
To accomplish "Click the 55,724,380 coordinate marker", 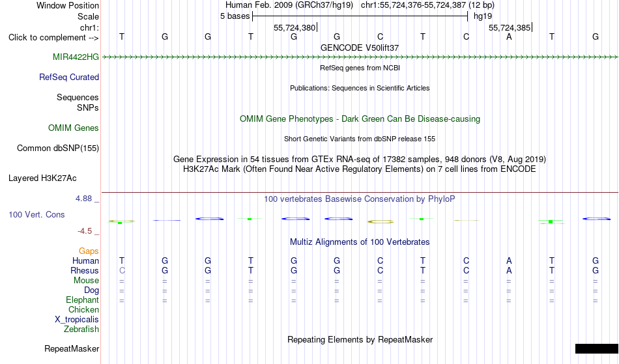I will click(x=295, y=27).
